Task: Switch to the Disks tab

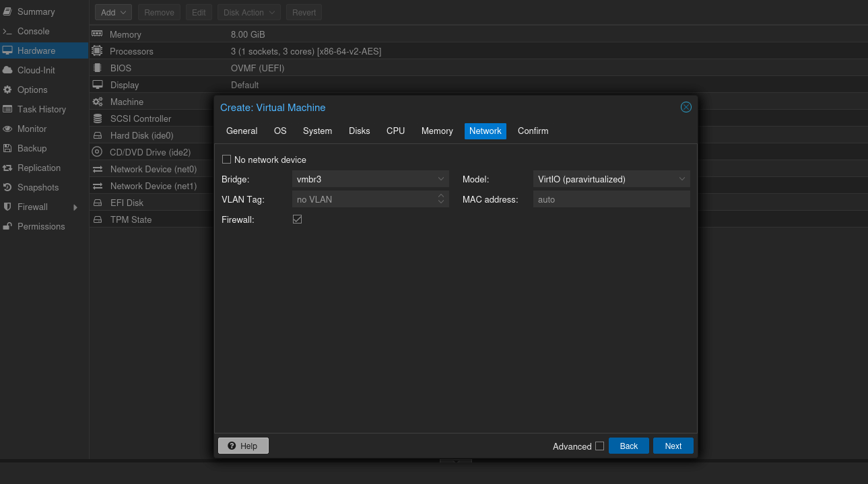Action: click(x=359, y=131)
